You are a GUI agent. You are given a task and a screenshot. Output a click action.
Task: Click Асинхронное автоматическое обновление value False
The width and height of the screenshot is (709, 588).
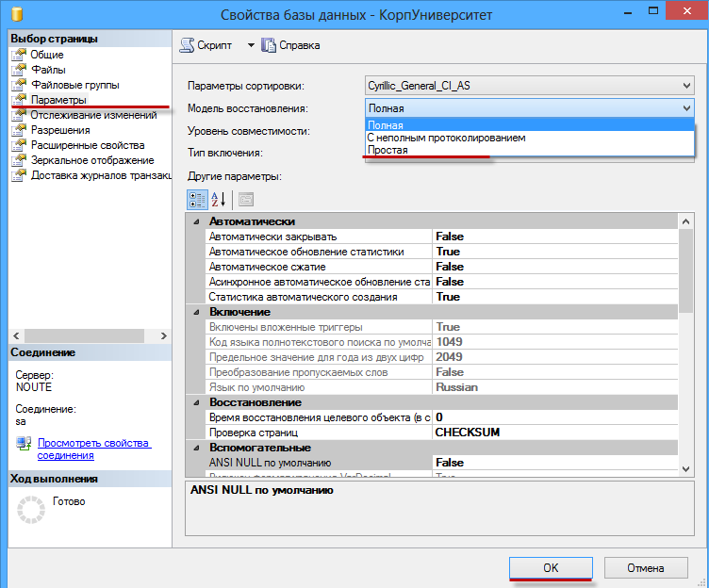click(x=554, y=282)
